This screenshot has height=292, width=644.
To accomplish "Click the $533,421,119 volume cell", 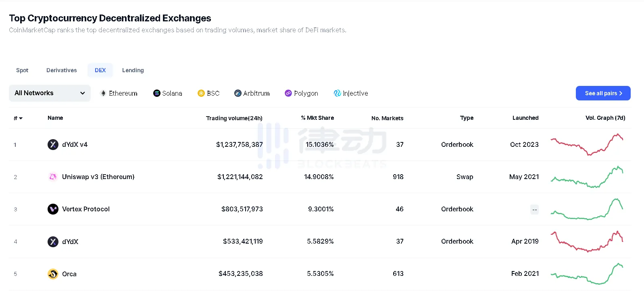I will (x=243, y=241).
